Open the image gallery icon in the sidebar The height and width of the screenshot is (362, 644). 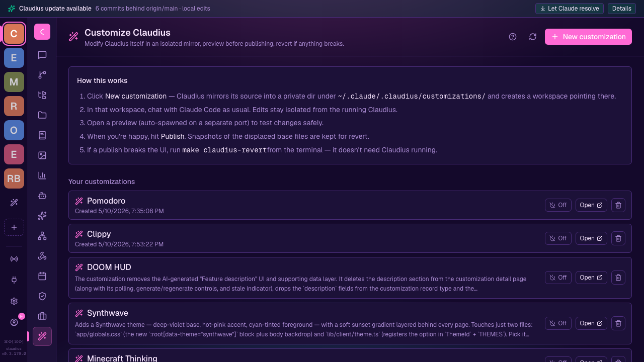42,155
